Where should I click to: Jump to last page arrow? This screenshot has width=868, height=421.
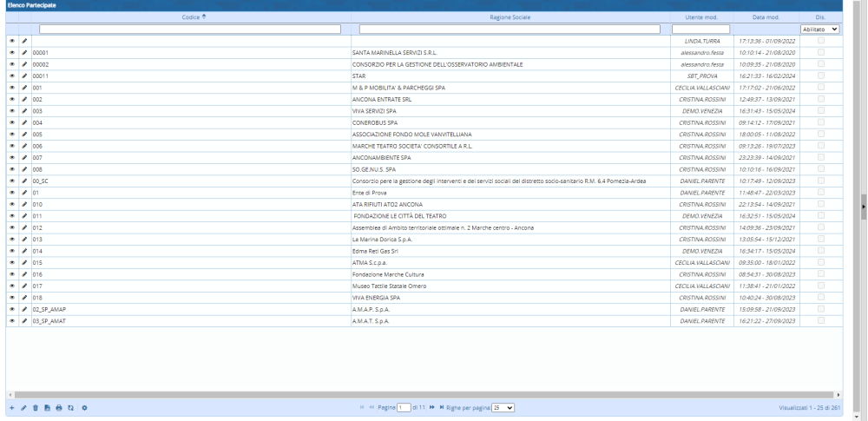pyautogui.click(x=442, y=407)
